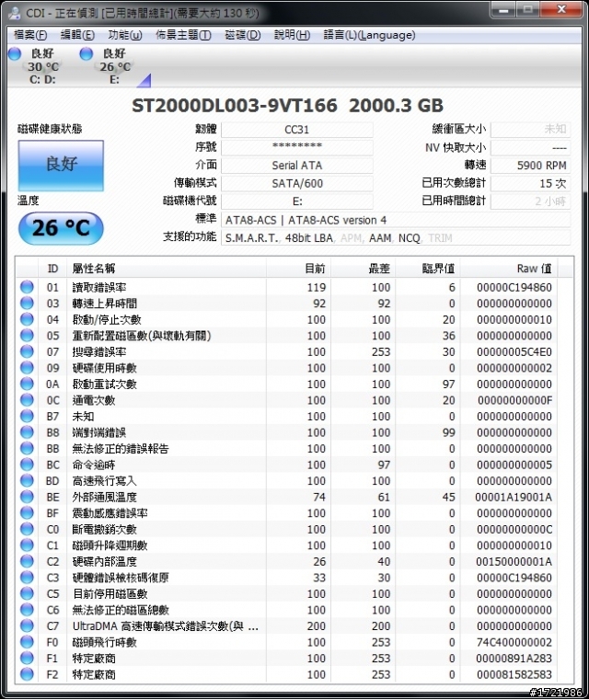The image size is (589, 700).
Task: Click status icon for attribute C1 磁頭升降週期數
Action: click(x=27, y=545)
